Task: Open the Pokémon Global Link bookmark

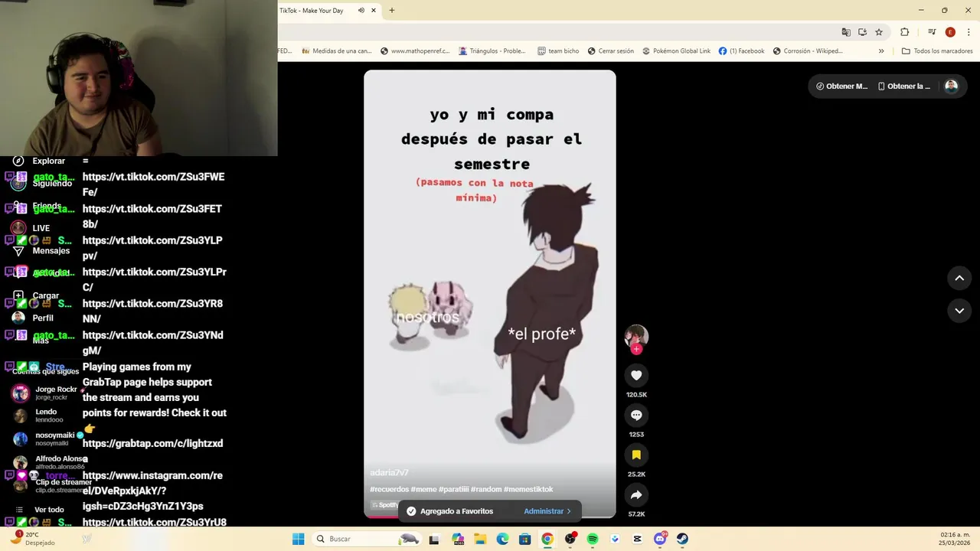Action: pos(676,51)
